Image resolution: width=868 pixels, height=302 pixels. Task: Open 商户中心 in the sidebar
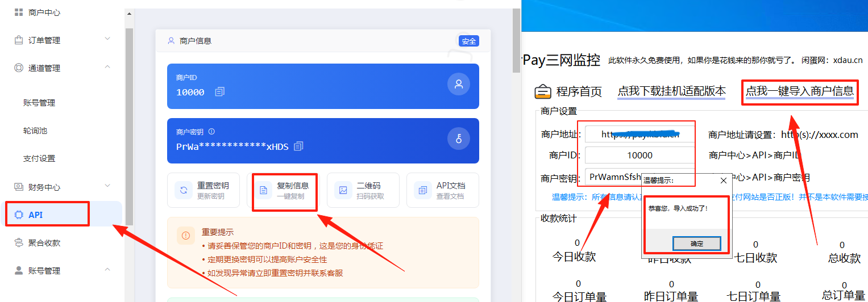tap(44, 12)
